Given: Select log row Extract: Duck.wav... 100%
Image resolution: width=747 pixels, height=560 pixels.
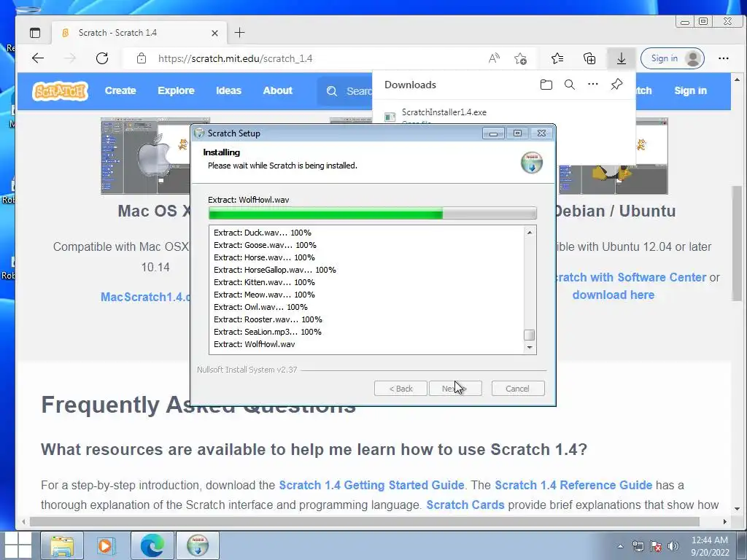Looking at the screenshot, I should pos(263,233).
